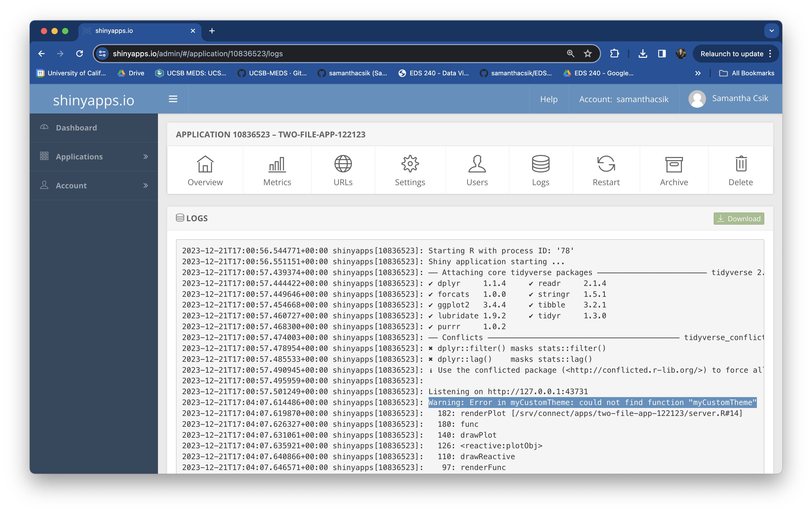This screenshot has height=513, width=812.
Task: Open the URLs globe icon
Action: (x=343, y=164)
